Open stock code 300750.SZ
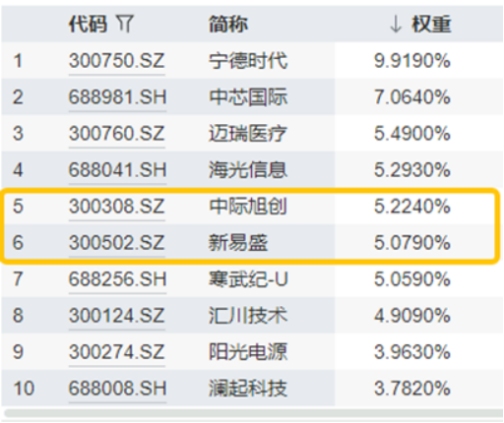 pyautogui.click(x=116, y=61)
